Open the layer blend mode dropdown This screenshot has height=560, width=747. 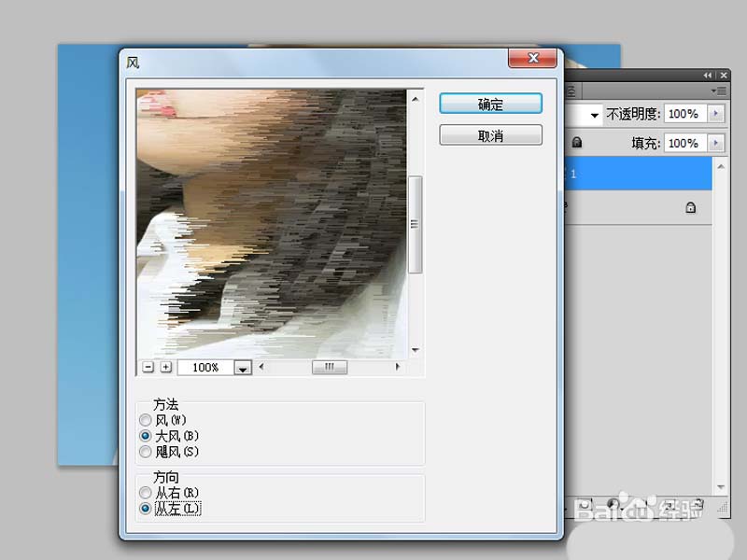(593, 114)
